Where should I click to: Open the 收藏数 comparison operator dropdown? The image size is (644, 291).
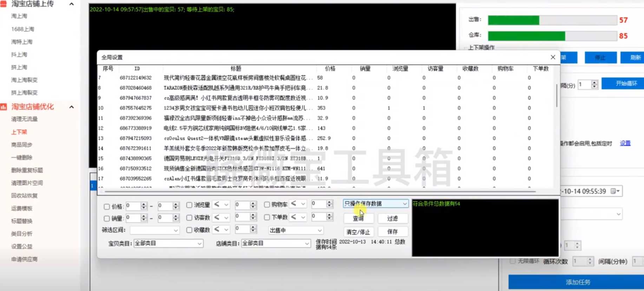221,230
